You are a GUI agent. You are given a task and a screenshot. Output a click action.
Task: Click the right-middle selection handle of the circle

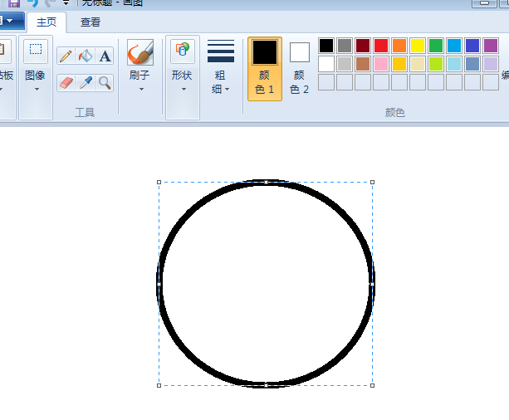click(x=372, y=284)
